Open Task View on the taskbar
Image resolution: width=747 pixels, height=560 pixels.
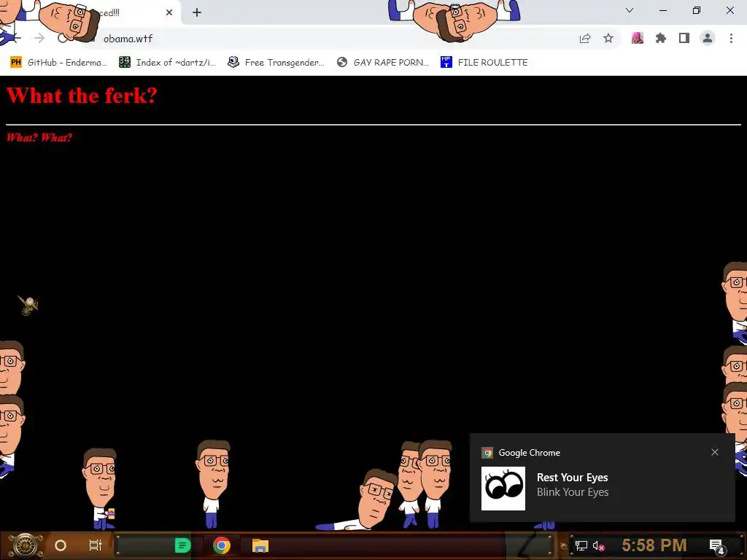[96, 545]
